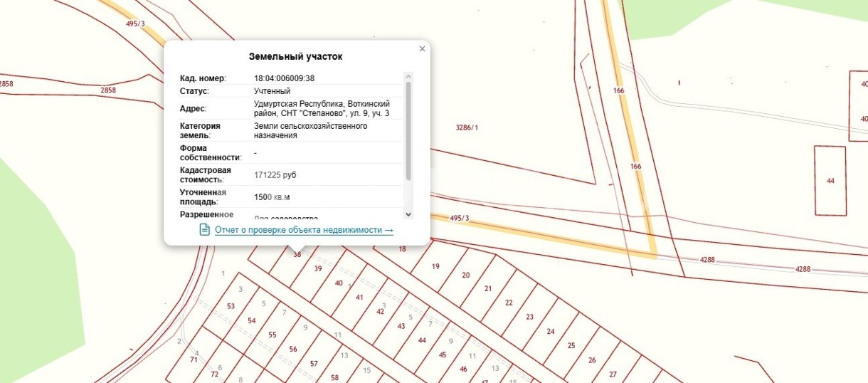Select parcel 43 on the map
868x383 pixels.
[401, 326]
